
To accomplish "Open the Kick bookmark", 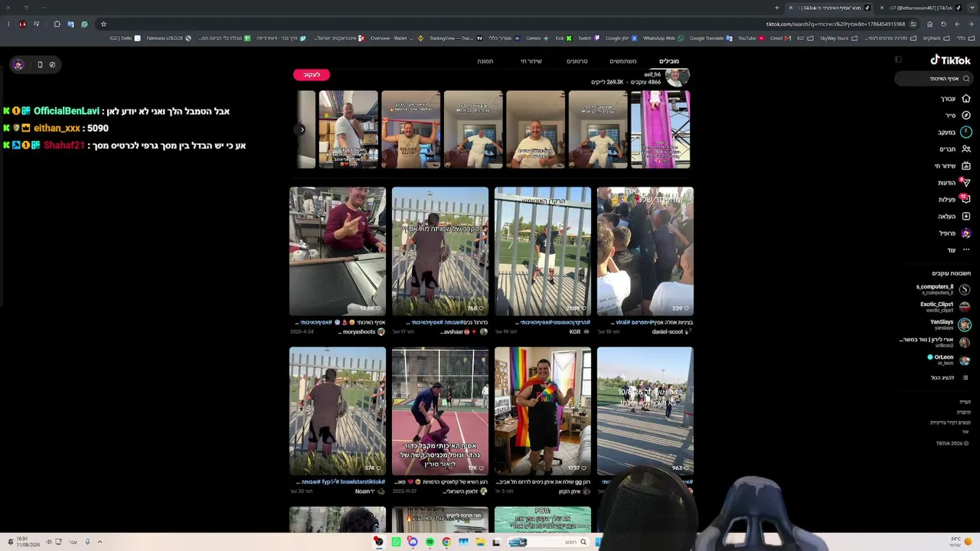I will [x=563, y=37].
